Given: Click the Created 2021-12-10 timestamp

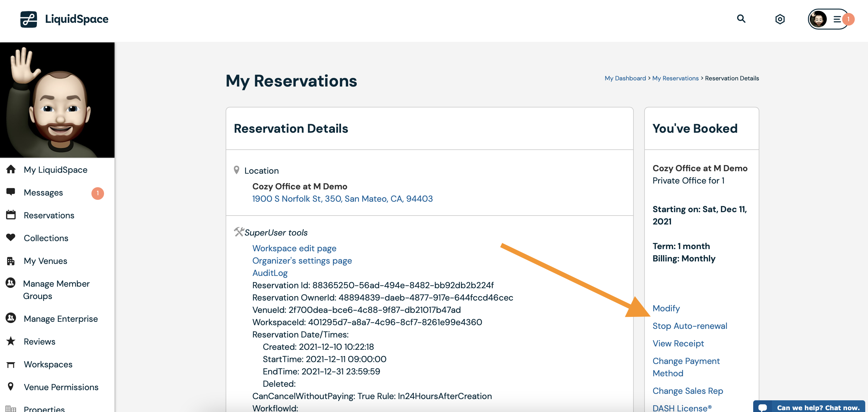Looking at the screenshot, I should [x=319, y=347].
